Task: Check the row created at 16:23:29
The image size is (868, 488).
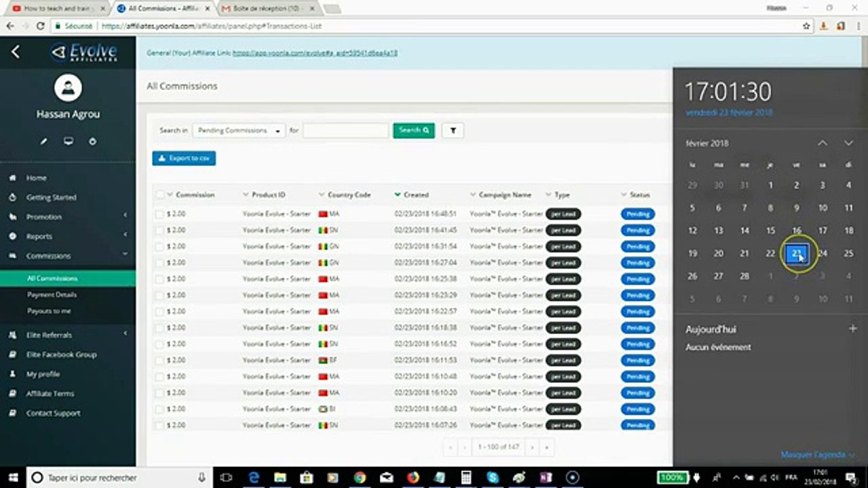Action: tap(159, 295)
